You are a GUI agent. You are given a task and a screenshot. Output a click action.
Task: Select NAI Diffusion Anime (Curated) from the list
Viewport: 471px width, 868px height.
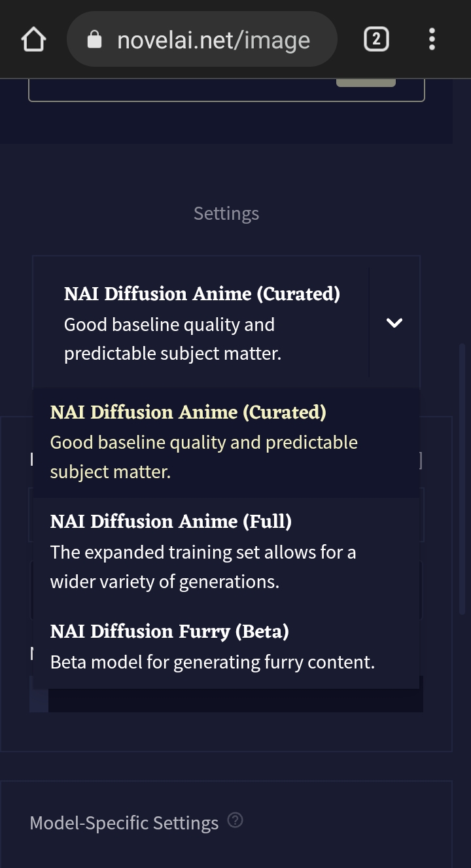[x=188, y=412]
